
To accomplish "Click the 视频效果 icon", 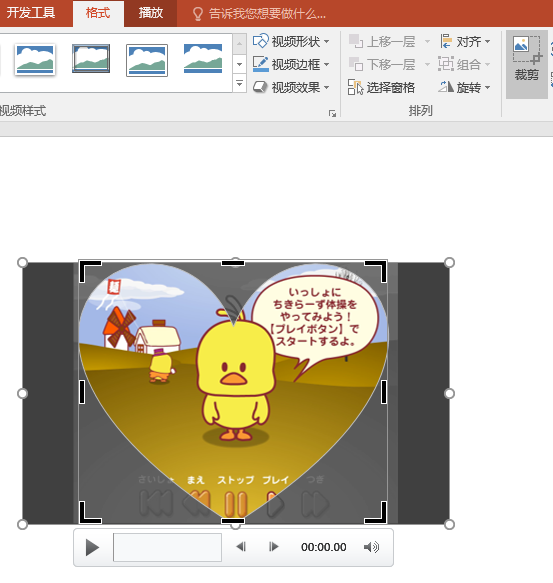I will (260, 87).
